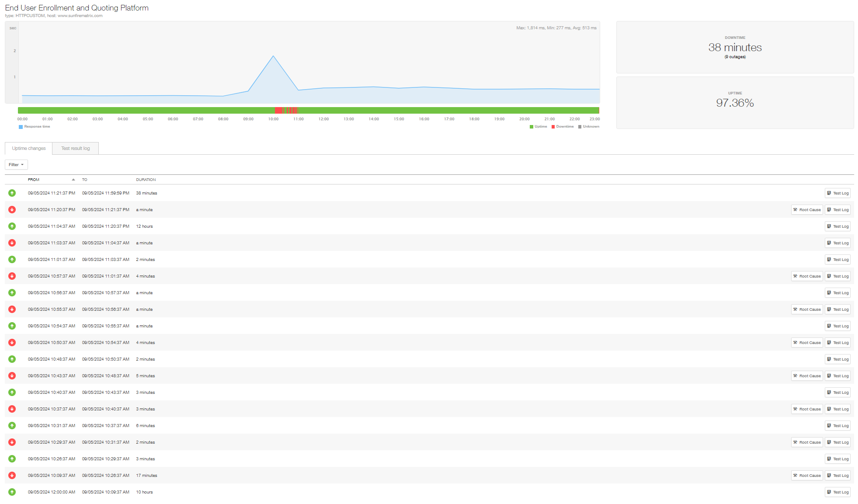Select the Uptime changes tab
The height and width of the screenshot is (504, 858).
point(29,149)
